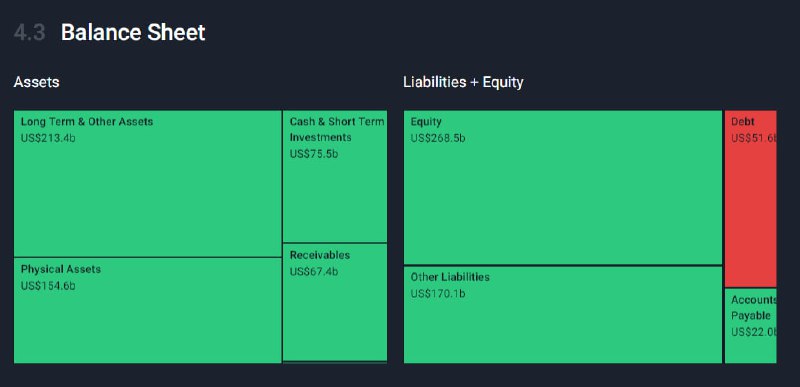
Task: Click the red Debt block
Action: pyautogui.click(x=751, y=198)
